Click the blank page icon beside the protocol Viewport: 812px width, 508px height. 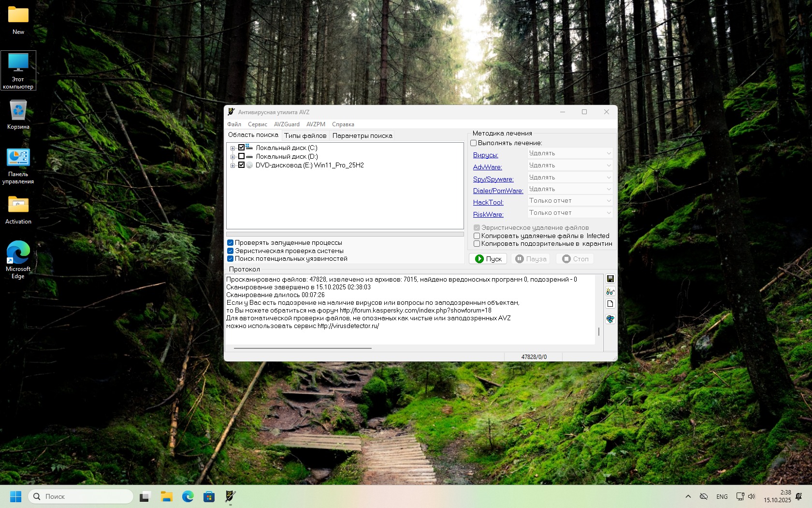point(610,304)
